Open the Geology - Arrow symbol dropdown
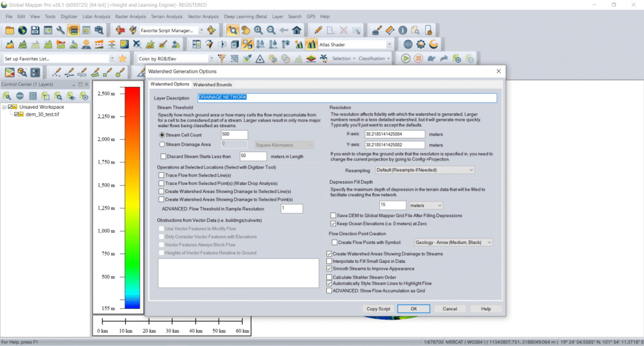The height and width of the screenshot is (346, 644). 453,242
